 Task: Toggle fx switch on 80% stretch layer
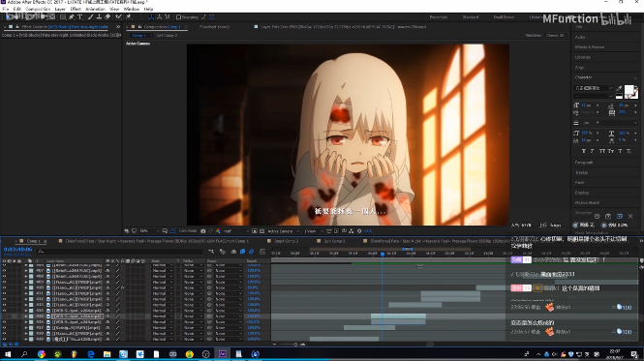tap(122, 287)
